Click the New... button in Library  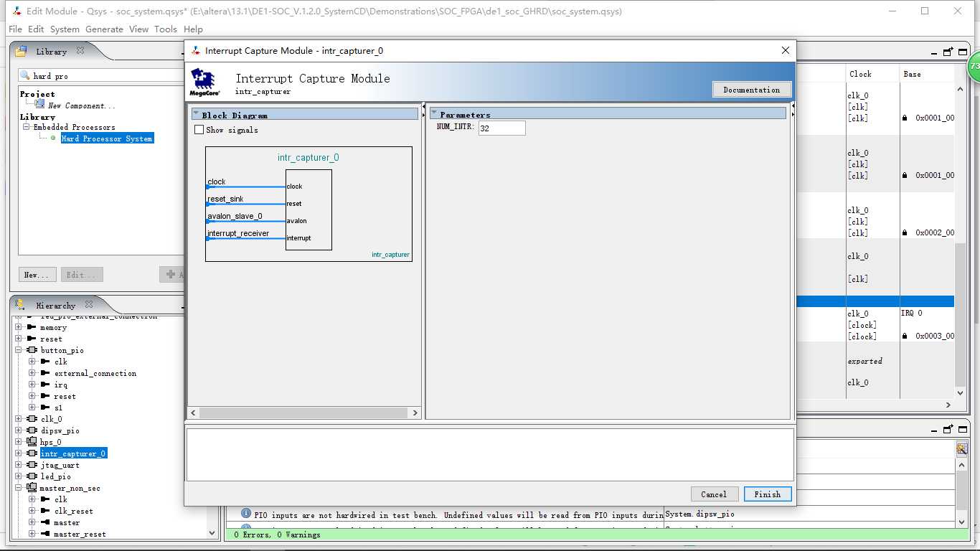tap(37, 275)
